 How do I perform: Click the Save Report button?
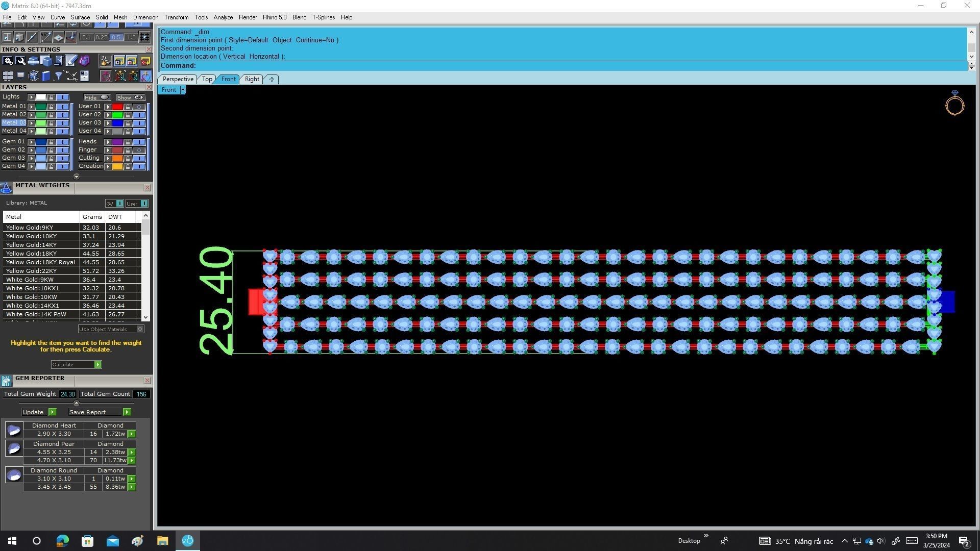tap(127, 412)
